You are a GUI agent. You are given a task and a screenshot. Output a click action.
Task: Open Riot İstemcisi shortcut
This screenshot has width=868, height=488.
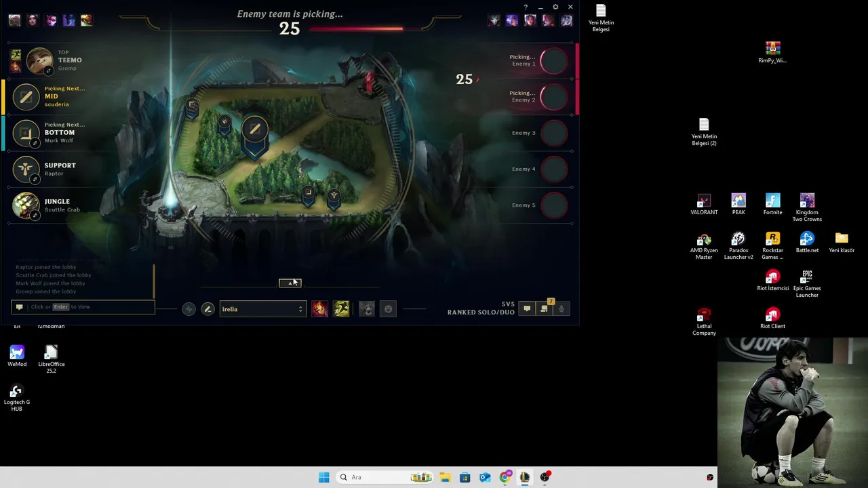pos(772,281)
